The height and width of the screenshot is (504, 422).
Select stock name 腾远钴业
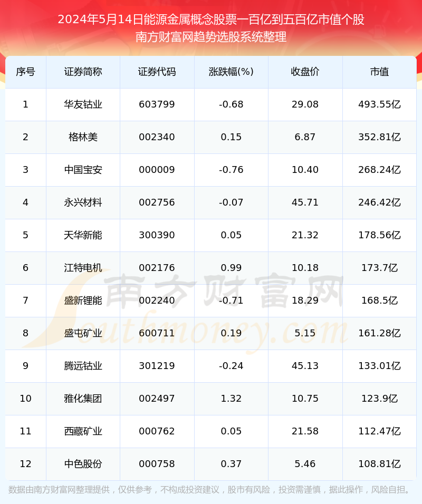pos(83,366)
